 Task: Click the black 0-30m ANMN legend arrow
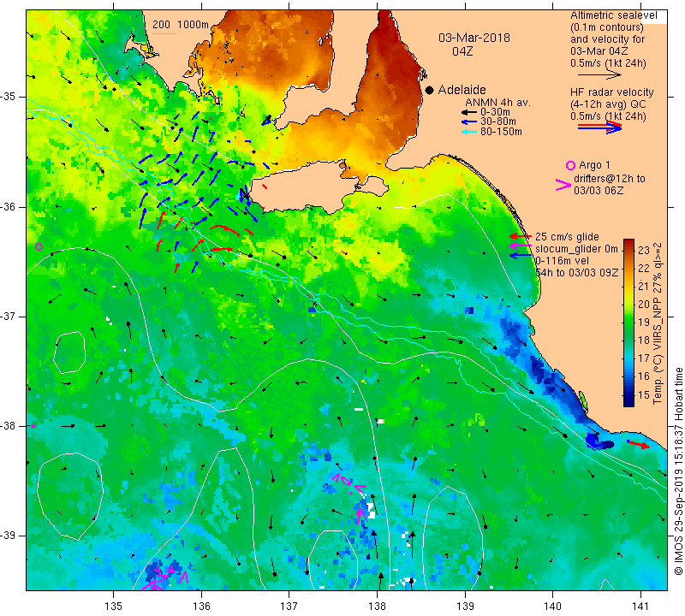[469, 112]
